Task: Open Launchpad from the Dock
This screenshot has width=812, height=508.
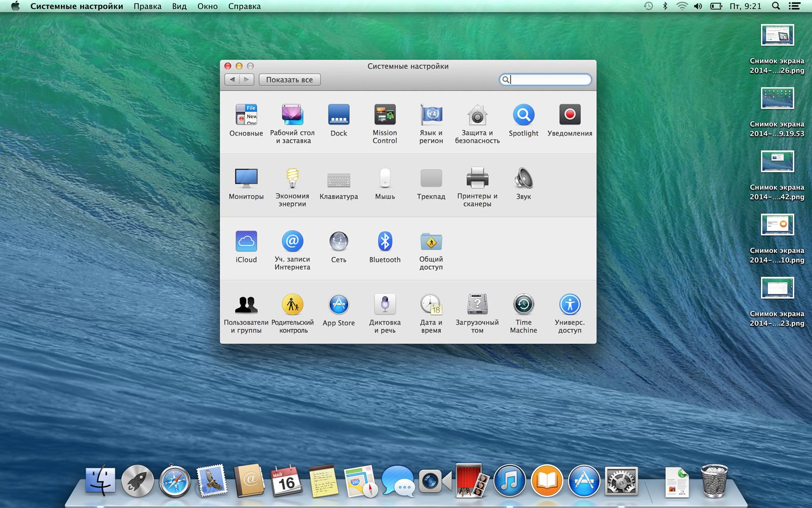Action: click(x=138, y=481)
